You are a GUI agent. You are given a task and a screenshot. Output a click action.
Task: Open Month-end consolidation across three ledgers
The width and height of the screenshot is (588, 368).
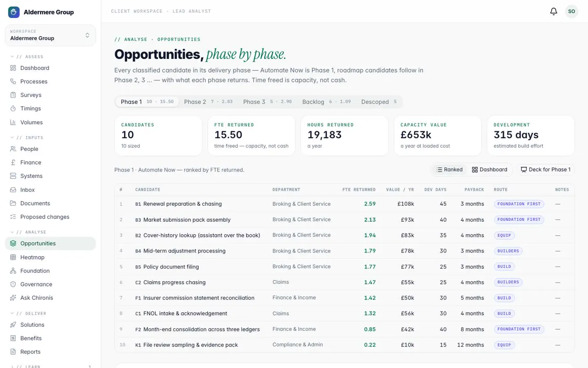pos(345,329)
